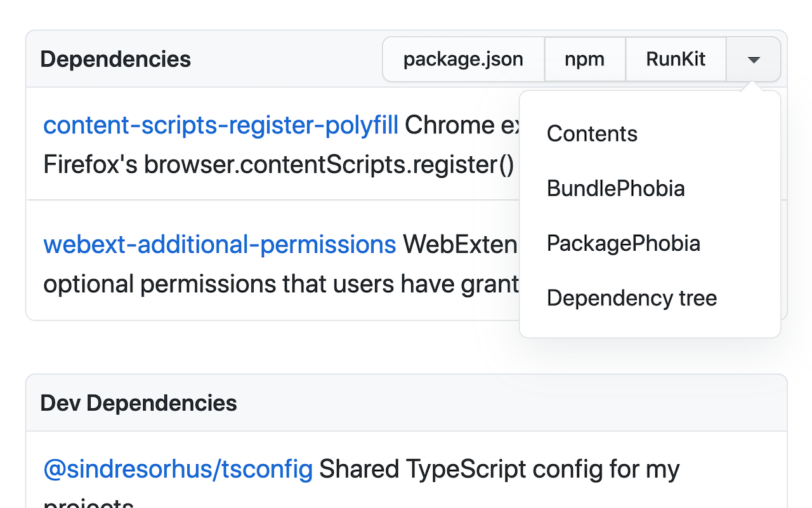Click the Dependencies heading
This screenshot has width=812, height=508.
click(x=115, y=58)
